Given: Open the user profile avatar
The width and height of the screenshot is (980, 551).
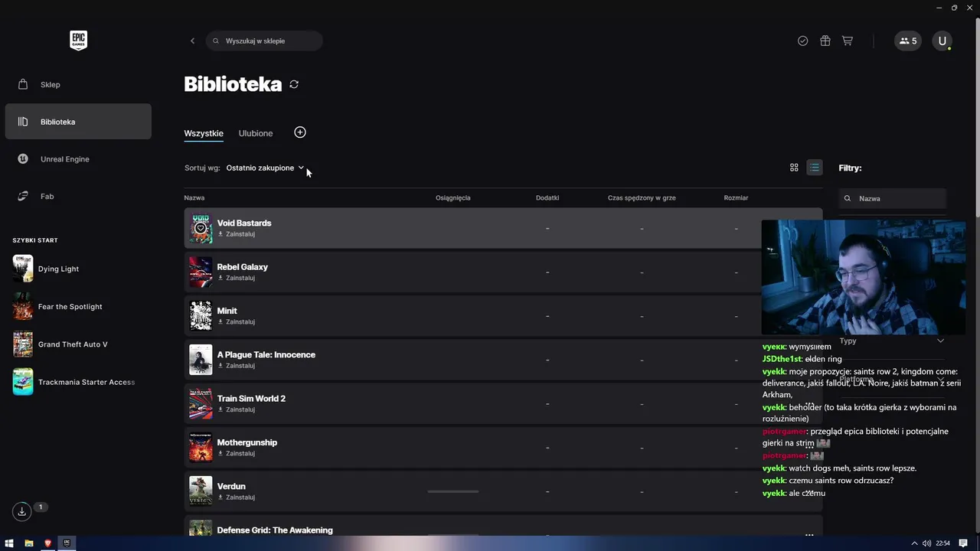Looking at the screenshot, I should (x=942, y=41).
